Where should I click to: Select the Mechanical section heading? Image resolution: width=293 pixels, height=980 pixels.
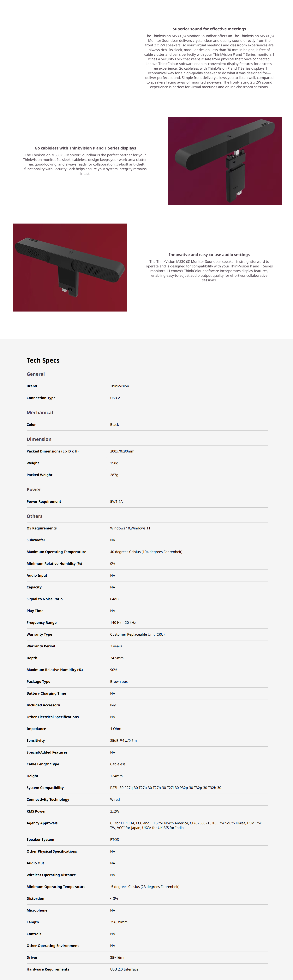40,412
